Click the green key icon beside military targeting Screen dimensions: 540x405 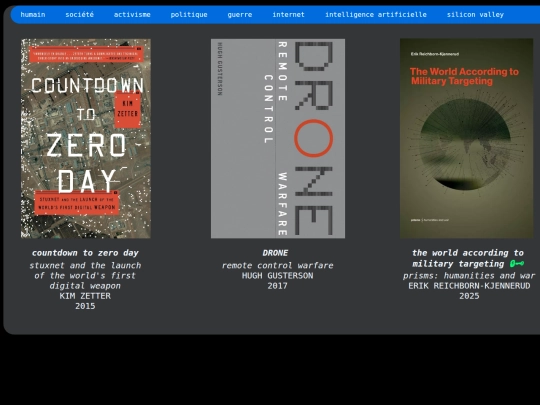[x=517, y=264]
